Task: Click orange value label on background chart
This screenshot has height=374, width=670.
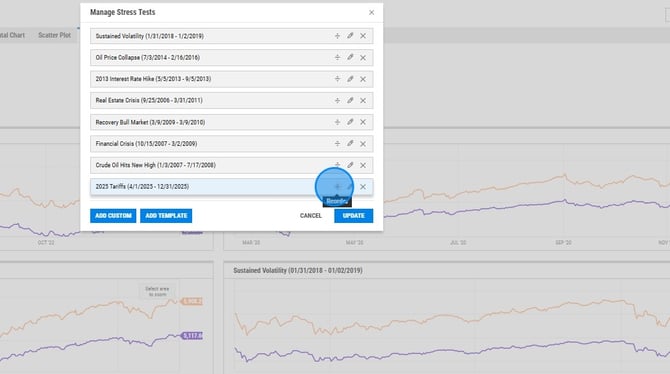Action: coord(192,301)
